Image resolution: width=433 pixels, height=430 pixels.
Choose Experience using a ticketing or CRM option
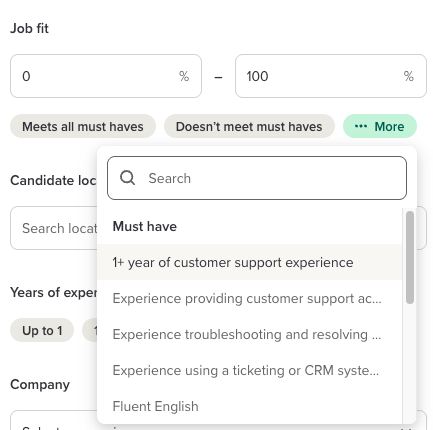[250, 370]
